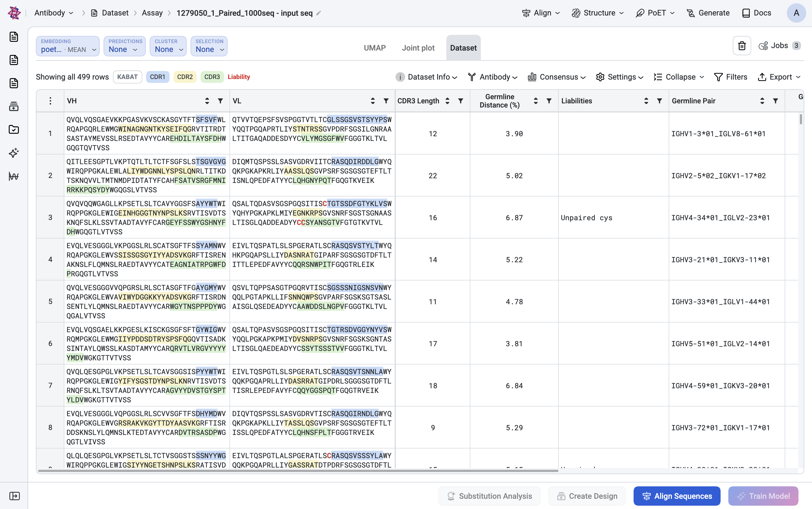
Task: Filter the Liabilities column
Action: pyautogui.click(x=660, y=101)
